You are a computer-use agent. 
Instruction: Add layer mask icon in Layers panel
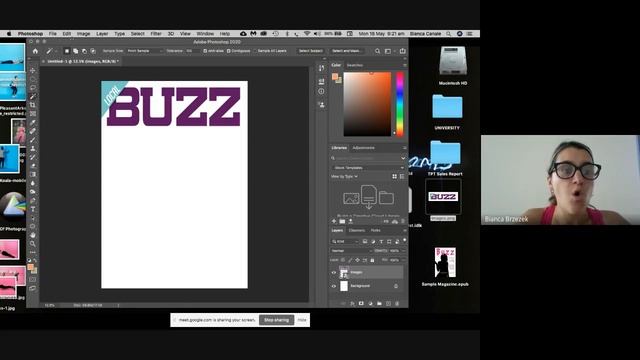[x=361, y=304]
